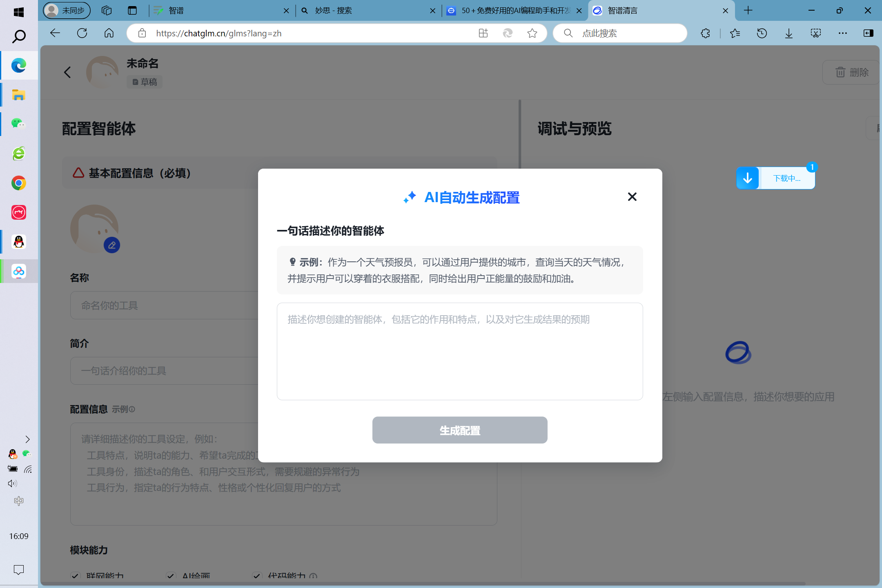Open the web capture screenshot tool
The image size is (882, 588).
pyautogui.click(x=816, y=33)
